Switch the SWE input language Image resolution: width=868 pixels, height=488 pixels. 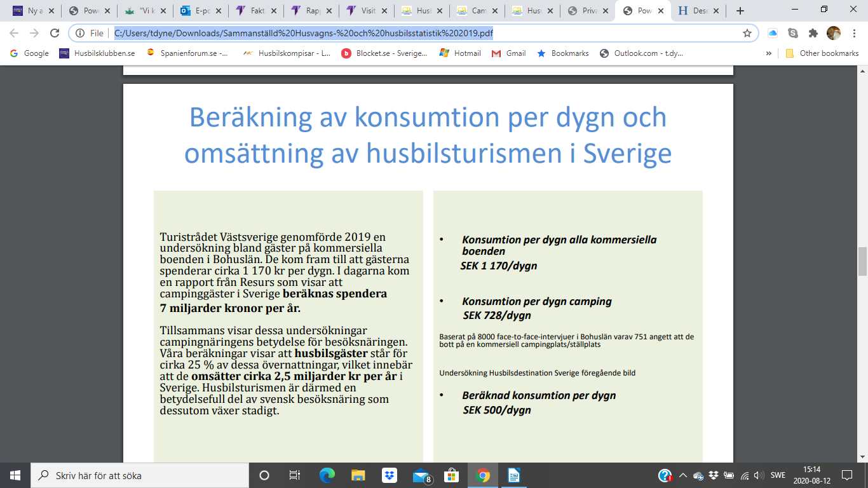[x=778, y=475]
